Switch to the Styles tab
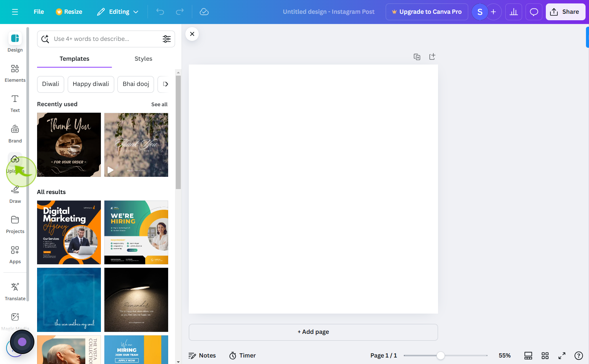Image resolution: width=589 pixels, height=364 pixels. pyautogui.click(x=143, y=59)
